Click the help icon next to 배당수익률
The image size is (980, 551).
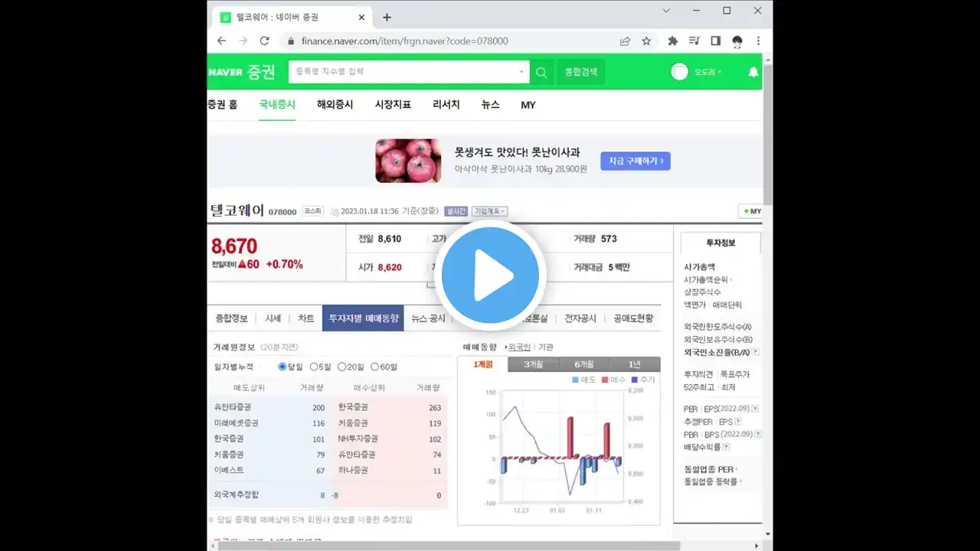(726, 447)
